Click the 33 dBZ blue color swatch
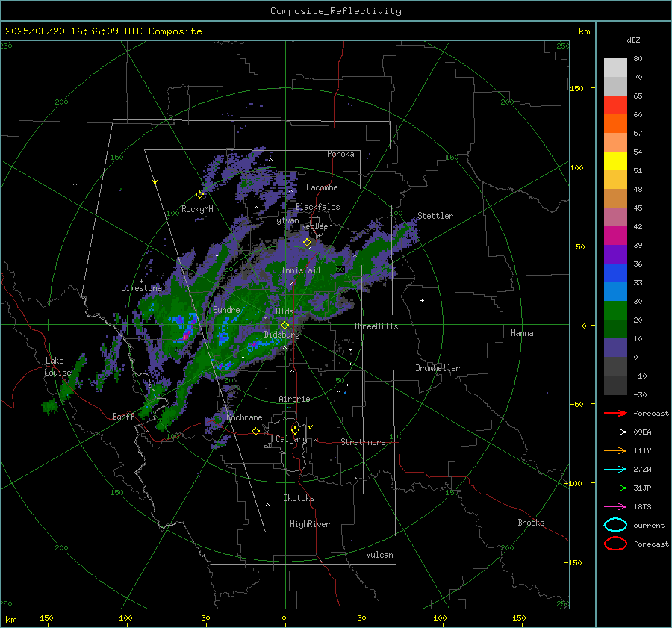This screenshot has width=672, height=628. [615, 273]
